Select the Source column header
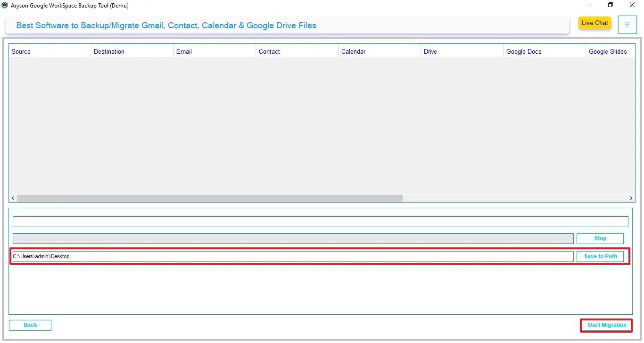Screen dimensions: 644x343 21,51
